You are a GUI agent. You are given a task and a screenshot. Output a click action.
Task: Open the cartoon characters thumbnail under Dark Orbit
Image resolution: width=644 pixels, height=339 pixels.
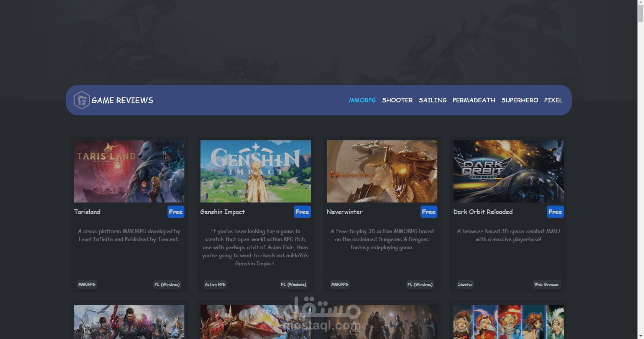click(509, 322)
